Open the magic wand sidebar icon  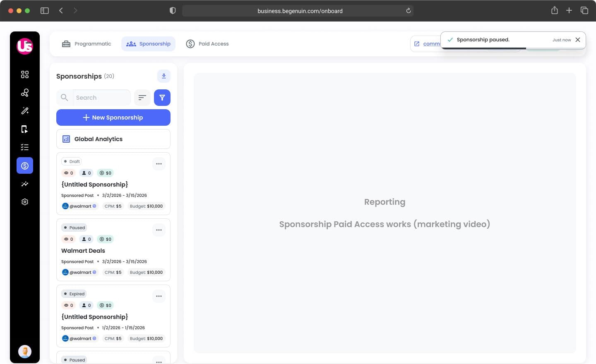pos(25,111)
